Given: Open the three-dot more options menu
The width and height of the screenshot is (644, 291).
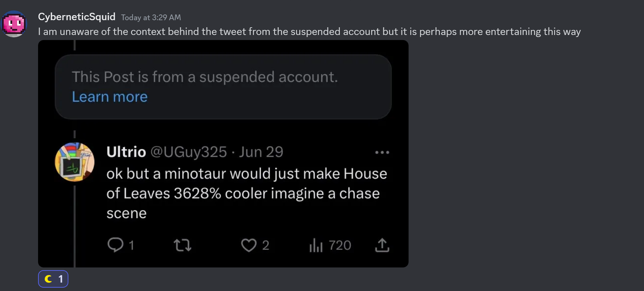Looking at the screenshot, I should coord(382,152).
